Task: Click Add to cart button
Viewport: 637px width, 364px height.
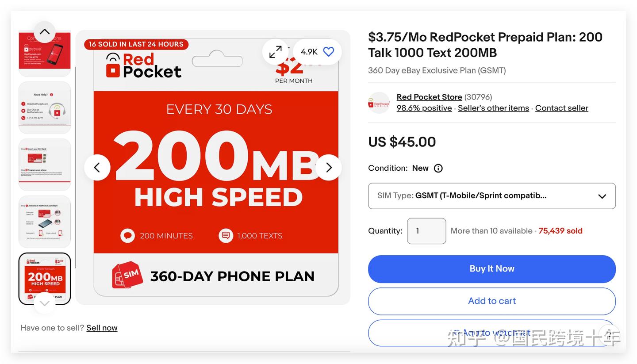Action: 491,301
